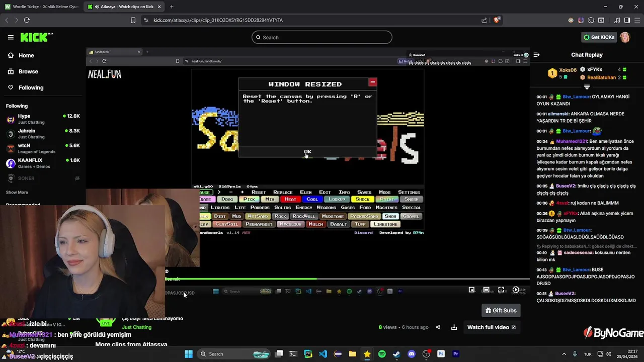
Task: Click the playback settings circle icon
Action: tap(516, 290)
